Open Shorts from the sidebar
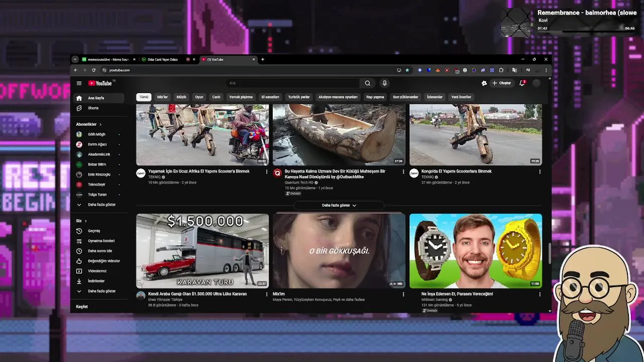The width and height of the screenshot is (644, 362). pyautogui.click(x=93, y=108)
